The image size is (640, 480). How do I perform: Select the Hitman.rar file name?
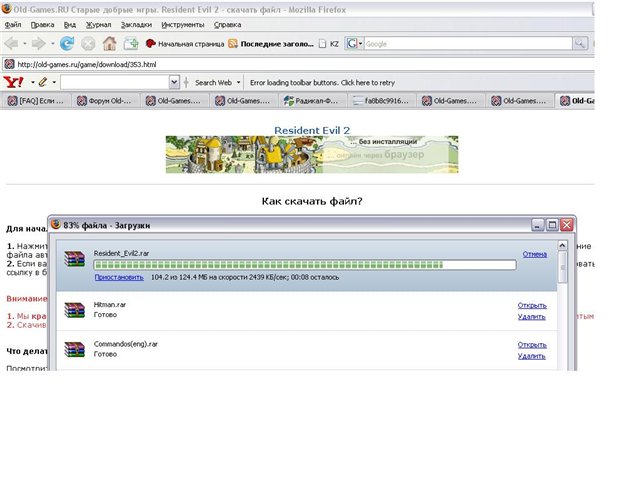(110, 304)
